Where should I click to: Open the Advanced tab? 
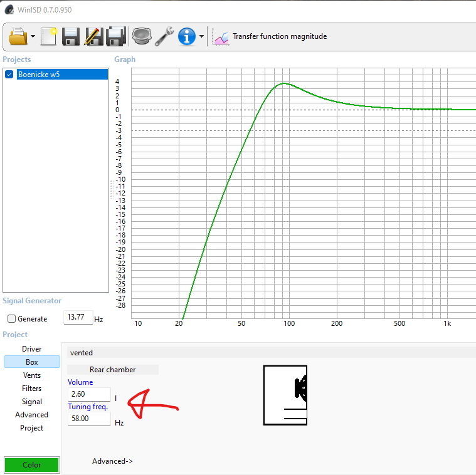[31, 415]
